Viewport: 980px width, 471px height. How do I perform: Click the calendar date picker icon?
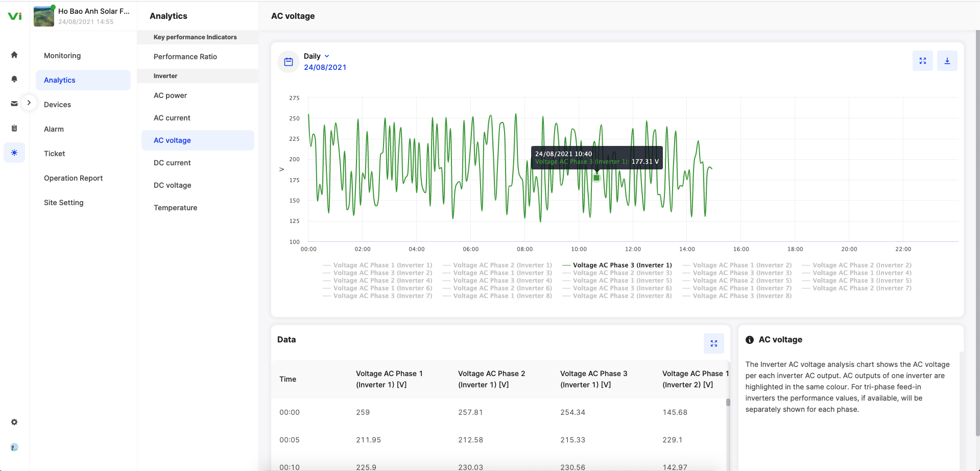(x=289, y=62)
